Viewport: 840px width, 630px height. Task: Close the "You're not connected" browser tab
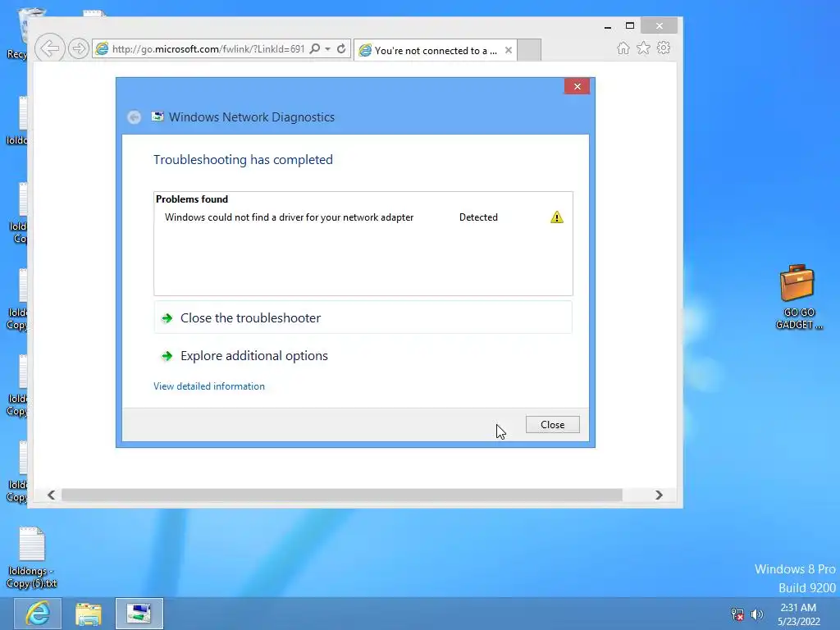509,50
